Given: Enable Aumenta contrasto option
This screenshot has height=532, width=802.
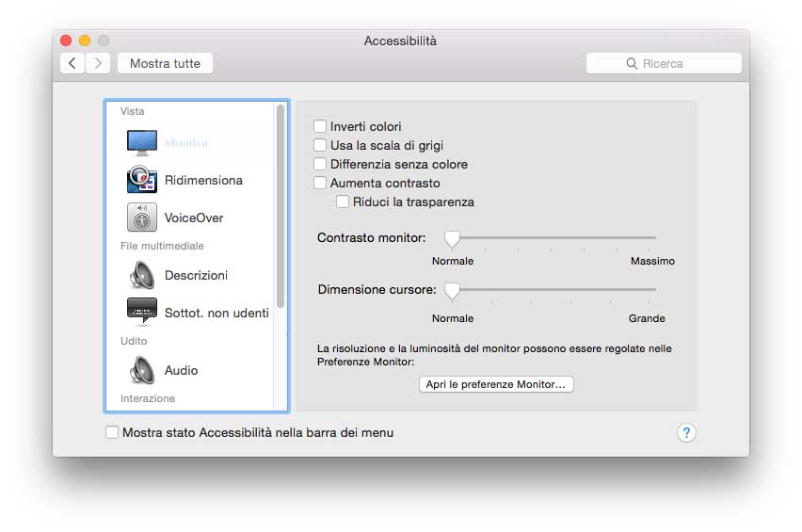Looking at the screenshot, I should (320, 183).
